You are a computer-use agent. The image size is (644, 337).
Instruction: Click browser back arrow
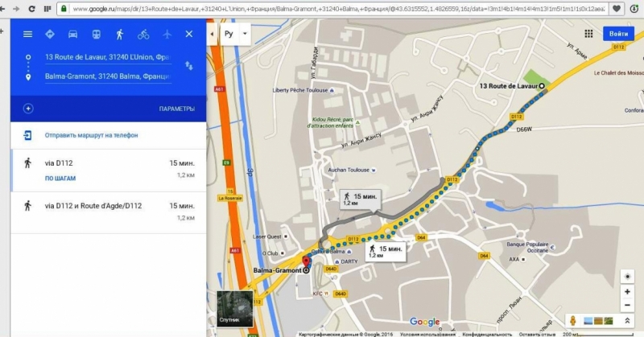[3, 9]
